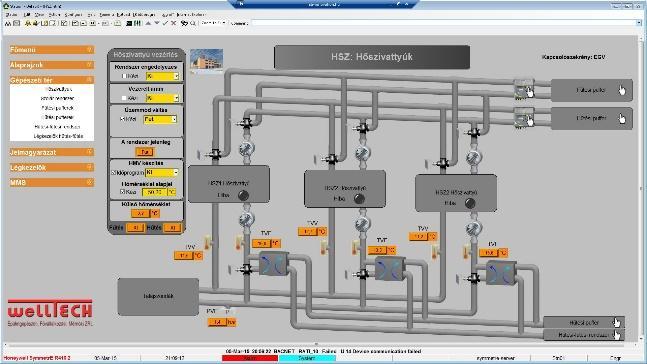The width and height of the screenshot is (647, 364).
Task: Click the HSZ1 heat pump status lamp
Action: pos(243,195)
